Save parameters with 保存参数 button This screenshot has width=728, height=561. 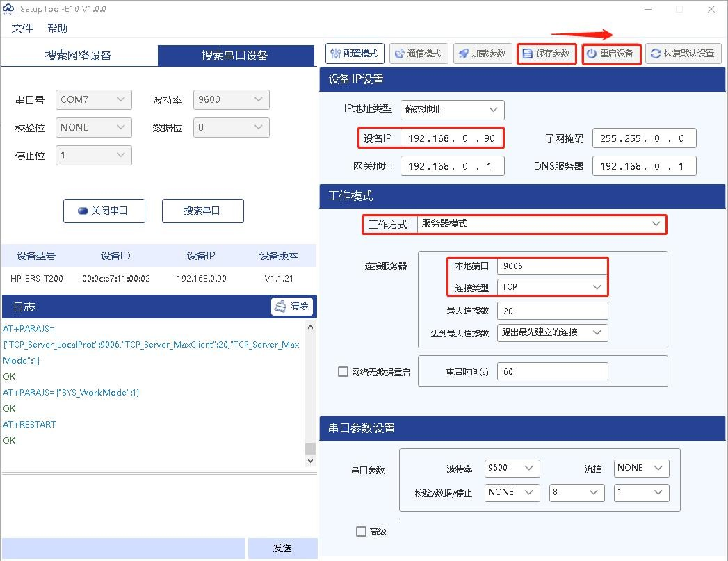[547, 54]
